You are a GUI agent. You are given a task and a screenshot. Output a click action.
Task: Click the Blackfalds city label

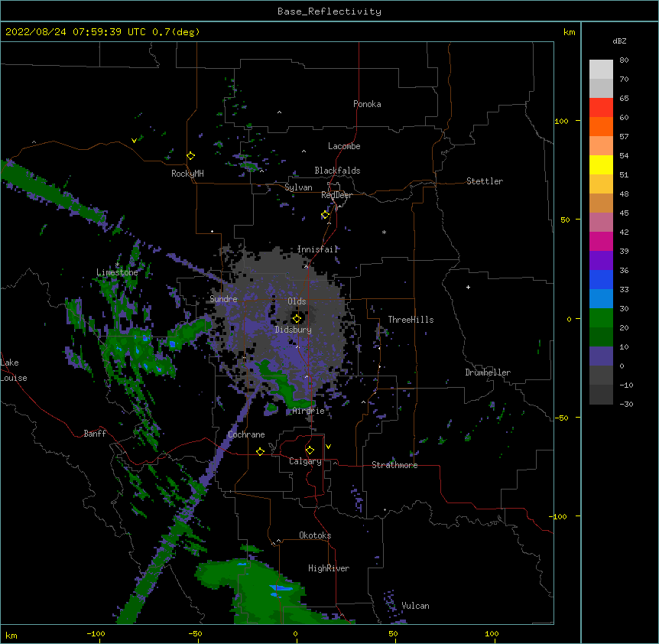point(337,171)
